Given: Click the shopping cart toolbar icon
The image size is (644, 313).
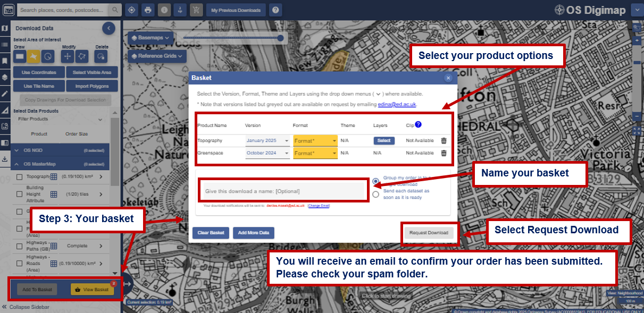Looking at the screenshot, I should coord(196,10).
